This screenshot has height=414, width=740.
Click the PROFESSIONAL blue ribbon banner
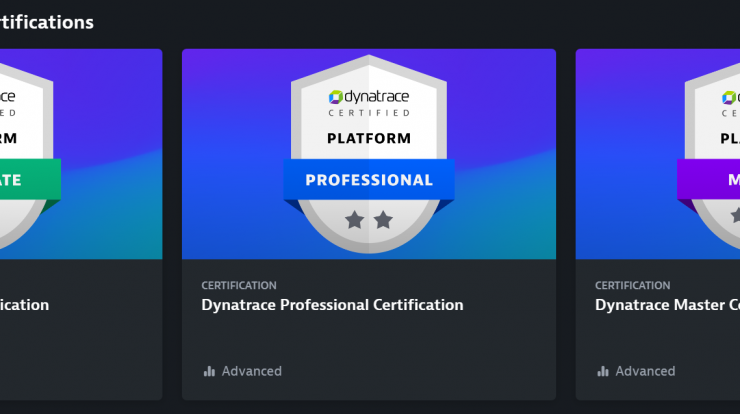pyautogui.click(x=369, y=179)
